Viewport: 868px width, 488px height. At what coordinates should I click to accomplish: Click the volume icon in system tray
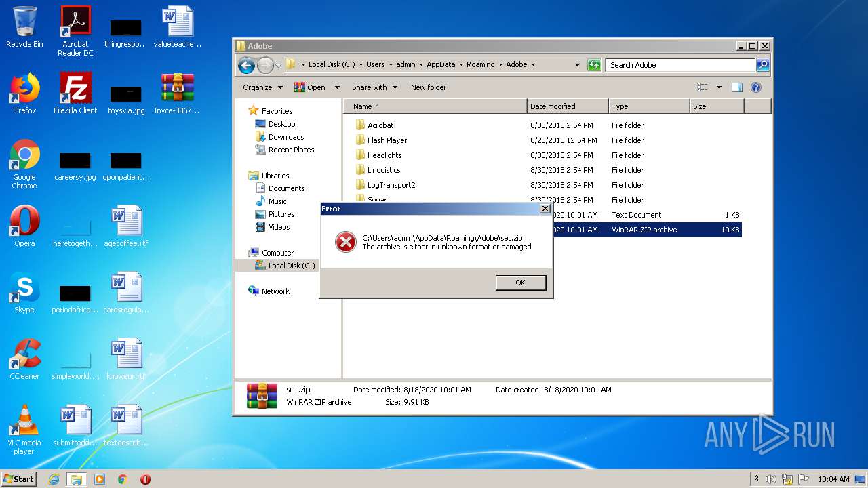point(771,479)
